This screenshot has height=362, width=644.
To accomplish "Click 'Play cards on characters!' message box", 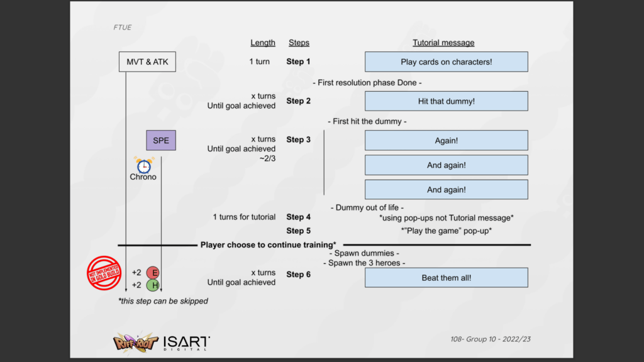I will 446,62.
